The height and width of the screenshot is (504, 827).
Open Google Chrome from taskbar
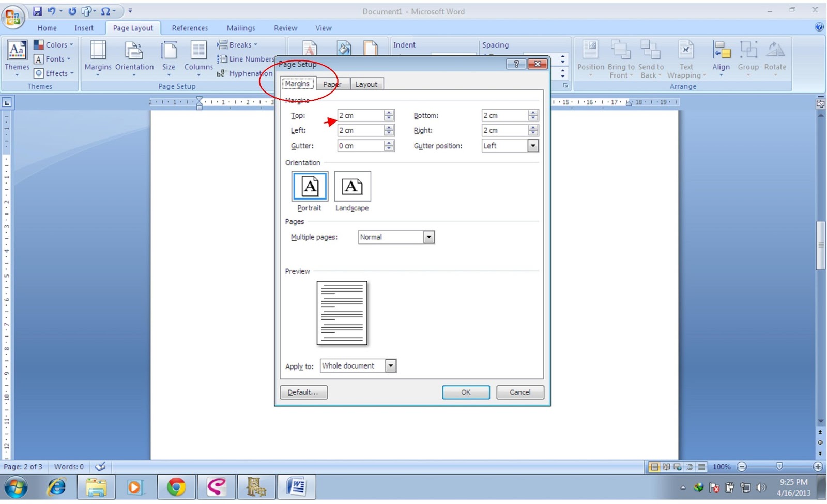tap(176, 487)
